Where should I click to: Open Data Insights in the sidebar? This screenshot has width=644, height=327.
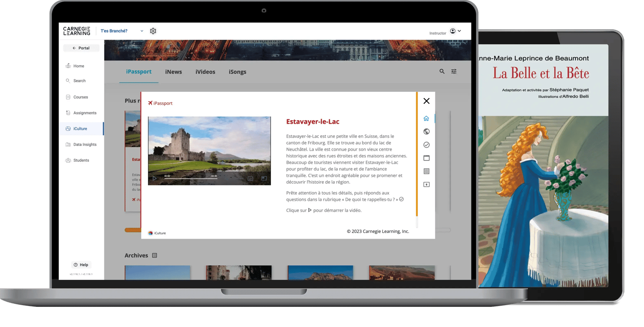click(x=81, y=145)
